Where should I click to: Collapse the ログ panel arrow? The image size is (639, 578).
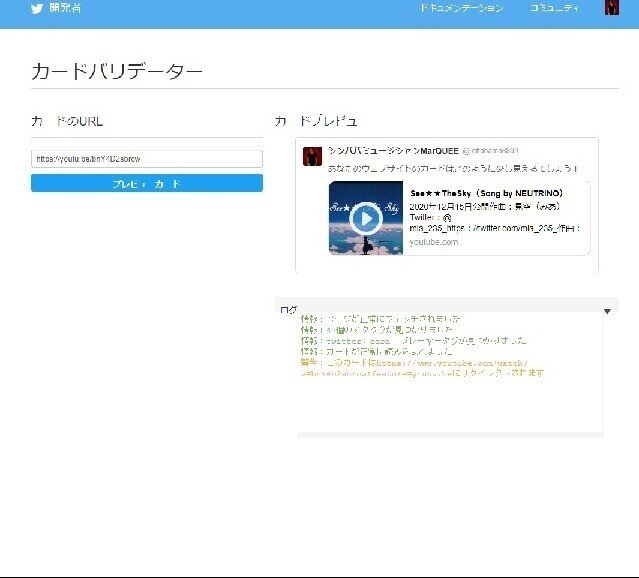pyautogui.click(x=607, y=311)
